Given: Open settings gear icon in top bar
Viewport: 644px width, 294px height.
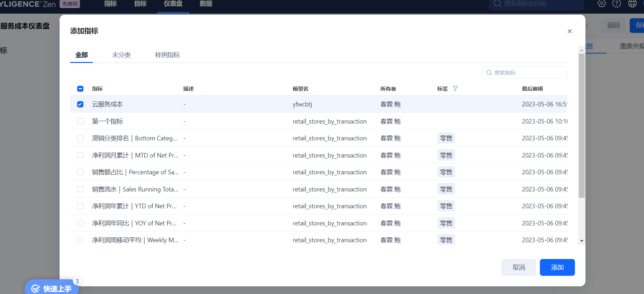Looking at the screenshot, I should click(602, 4).
